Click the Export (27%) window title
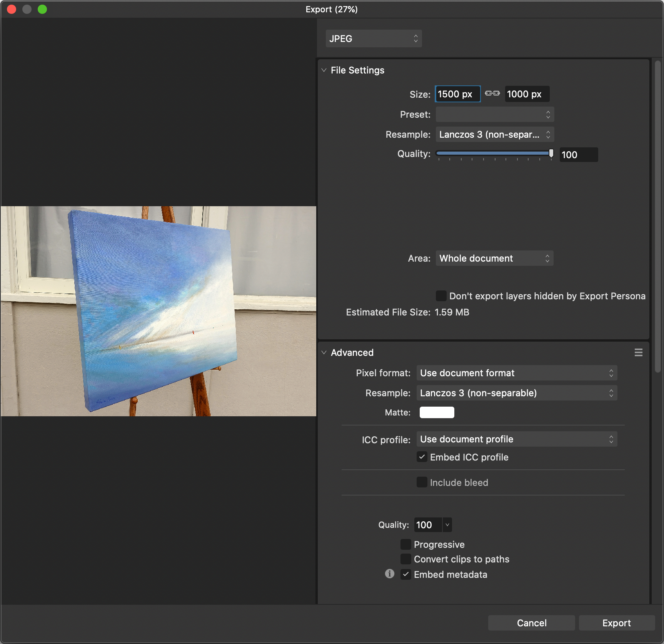 (x=332, y=9)
